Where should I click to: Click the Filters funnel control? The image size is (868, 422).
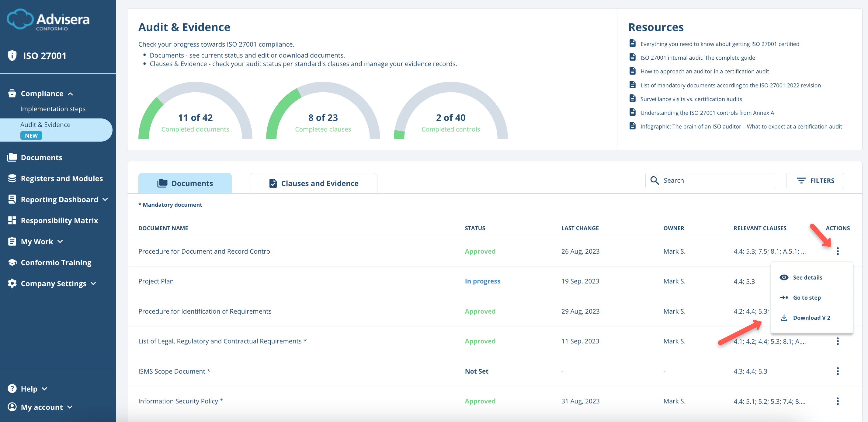[x=815, y=181]
